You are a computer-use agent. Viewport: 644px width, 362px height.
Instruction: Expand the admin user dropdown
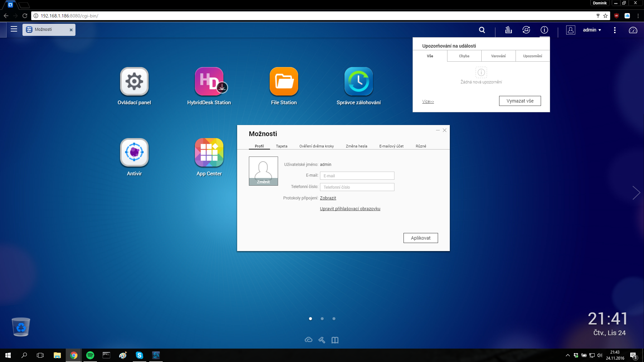tap(592, 30)
